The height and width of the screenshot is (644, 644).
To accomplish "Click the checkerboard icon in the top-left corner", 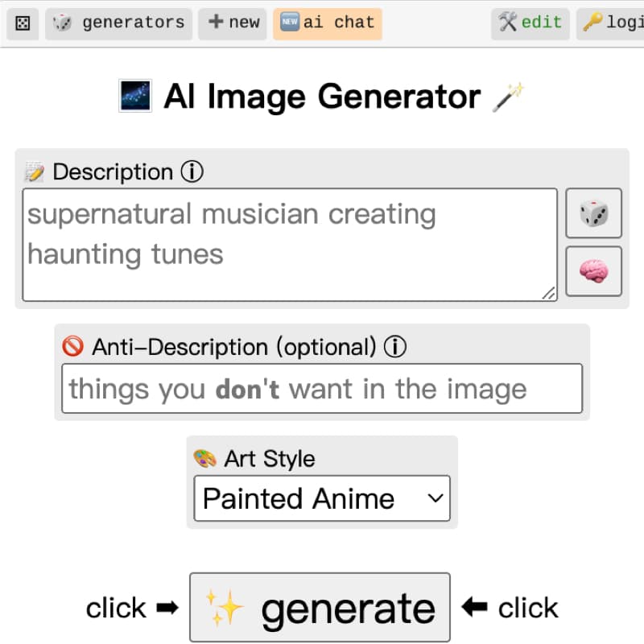I will pyautogui.click(x=22, y=23).
